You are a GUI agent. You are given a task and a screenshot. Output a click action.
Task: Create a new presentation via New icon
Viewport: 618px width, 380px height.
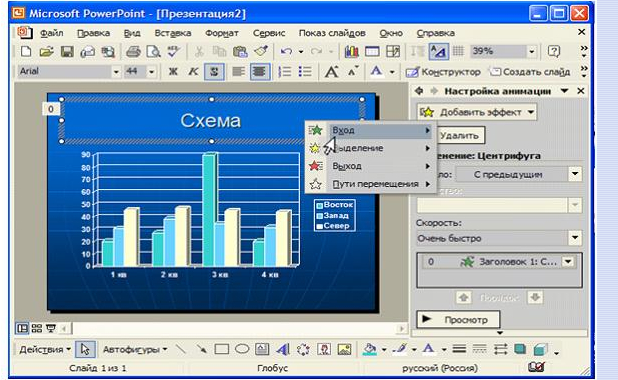(x=26, y=51)
